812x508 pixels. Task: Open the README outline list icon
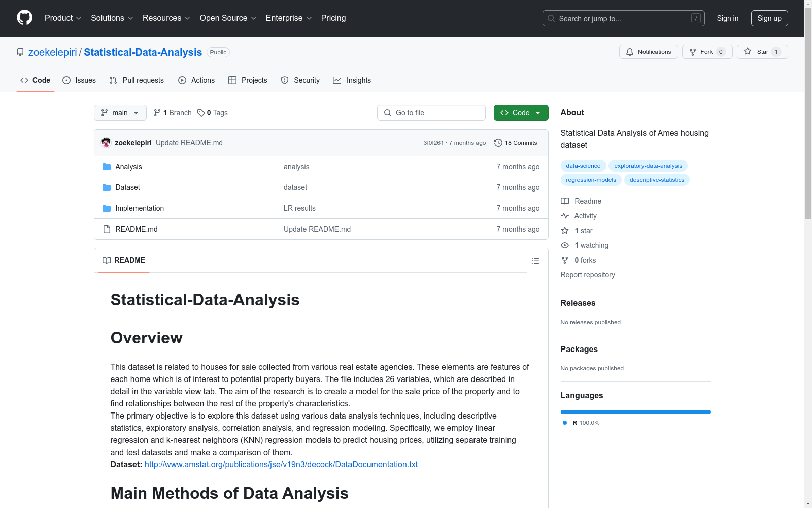(x=535, y=261)
